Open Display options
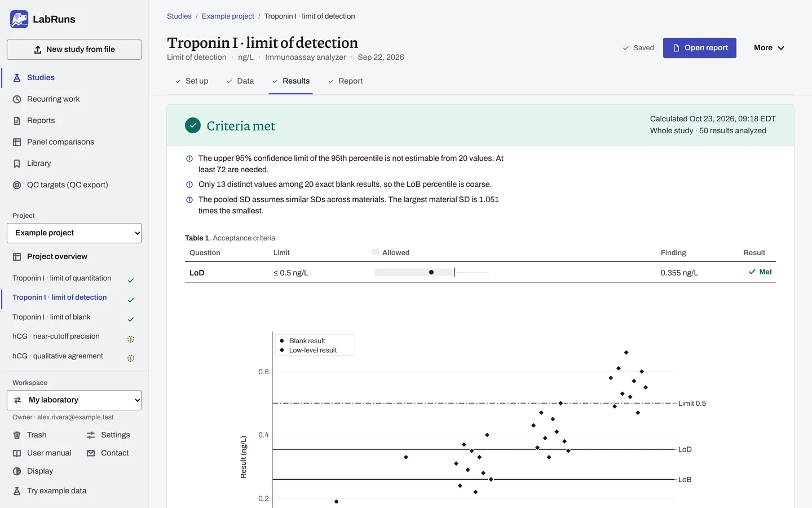812x508 pixels. 40,471
